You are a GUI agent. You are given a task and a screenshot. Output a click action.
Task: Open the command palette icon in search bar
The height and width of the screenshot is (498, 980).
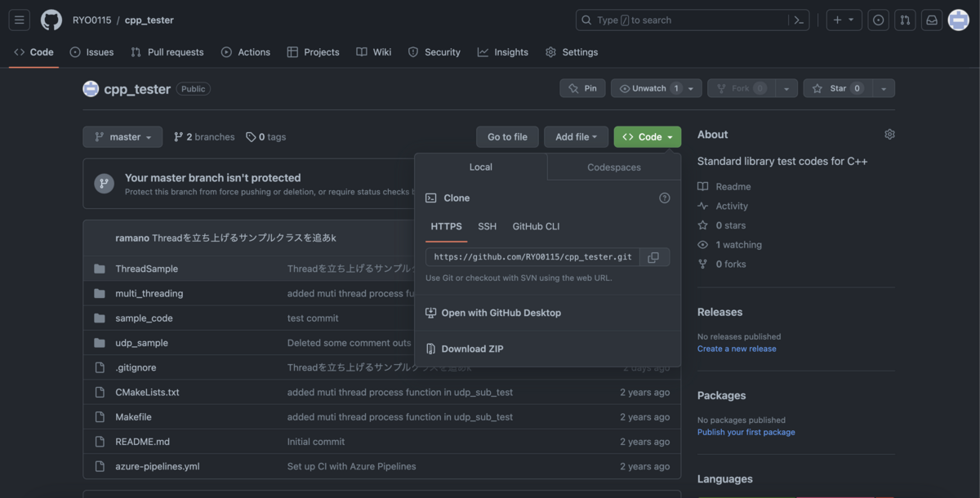[x=799, y=20]
